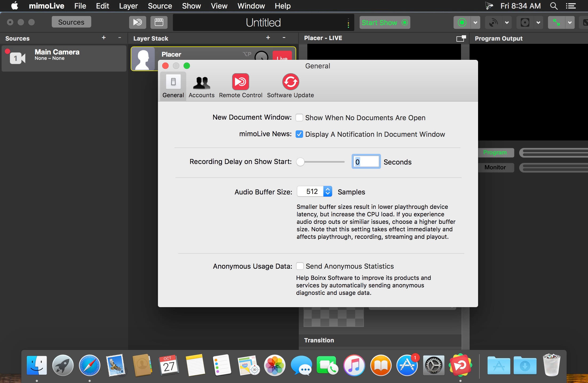
Task: Click the Recording Delay slider handle
Action: [x=300, y=162]
